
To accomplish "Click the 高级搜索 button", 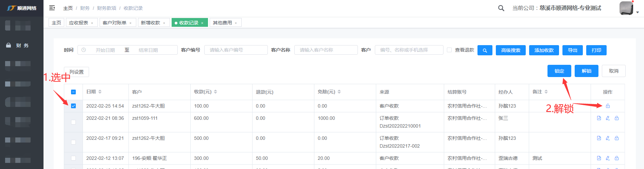I will (x=510, y=50).
